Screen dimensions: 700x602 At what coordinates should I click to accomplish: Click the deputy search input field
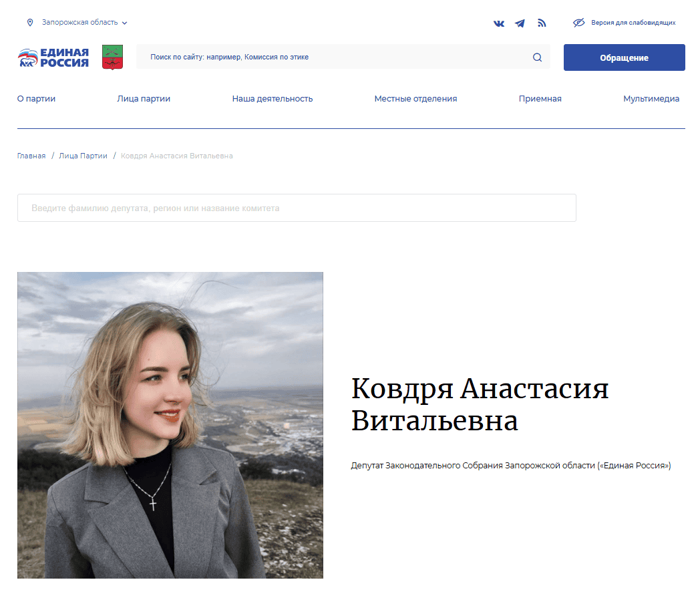(x=297, y=208)
